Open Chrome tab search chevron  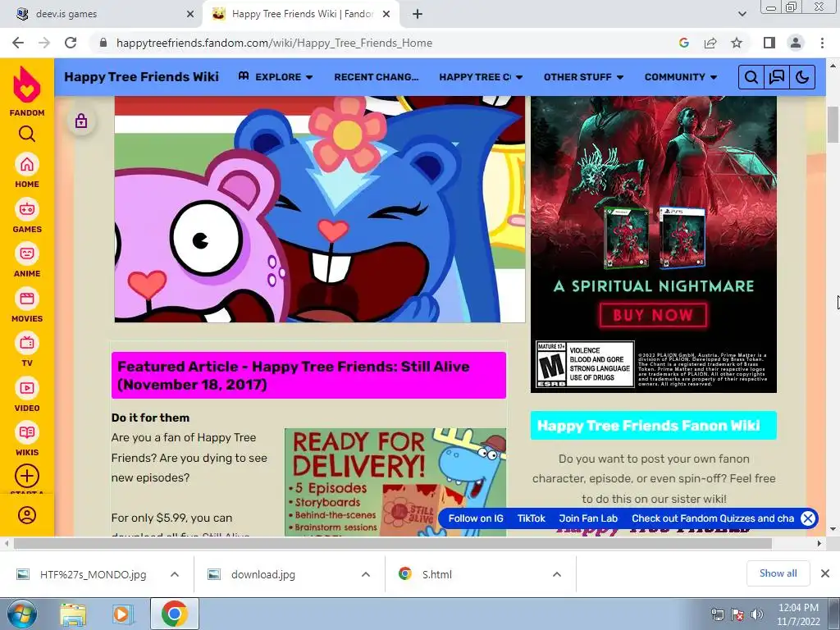point(742,15)
